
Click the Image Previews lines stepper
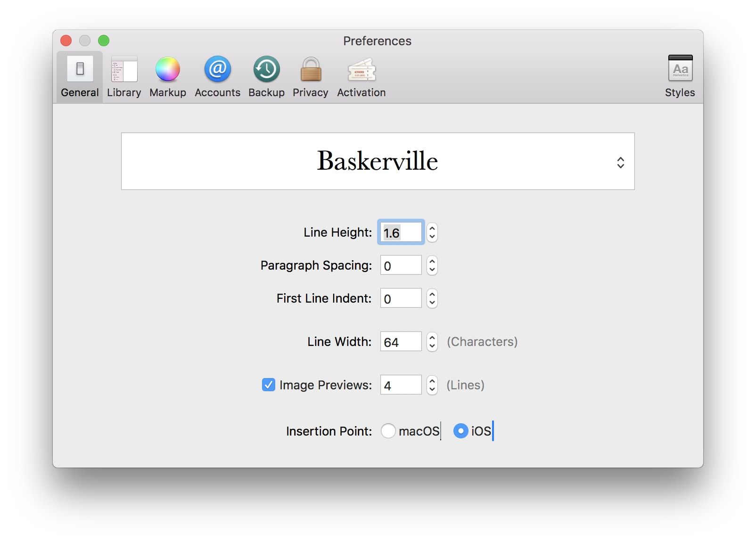[x=432, y=385]
